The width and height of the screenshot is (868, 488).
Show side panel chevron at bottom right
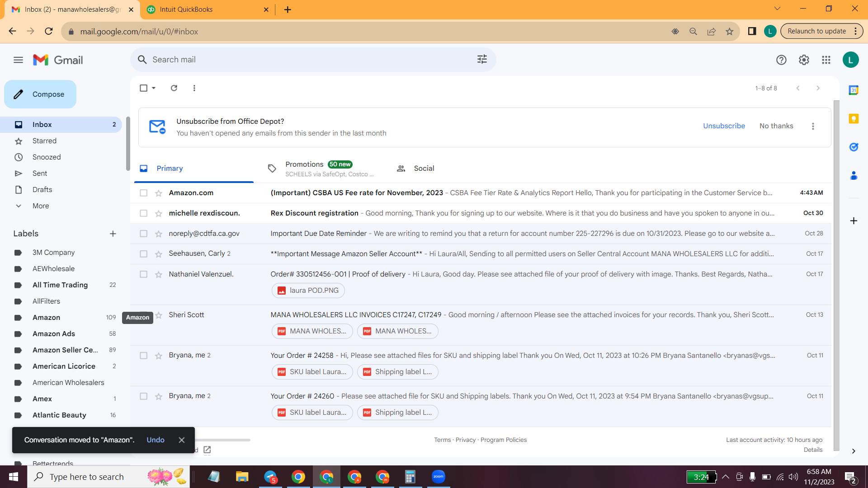pos(854,451)
